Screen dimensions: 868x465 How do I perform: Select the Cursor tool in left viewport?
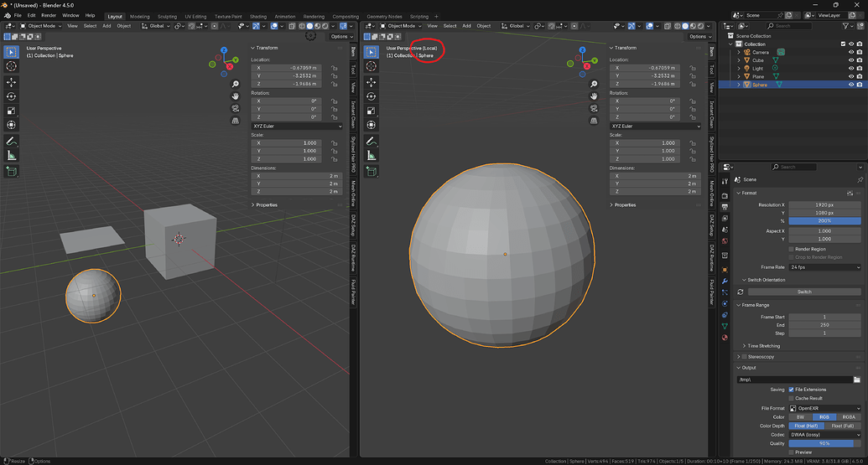[x=11, y=66]
